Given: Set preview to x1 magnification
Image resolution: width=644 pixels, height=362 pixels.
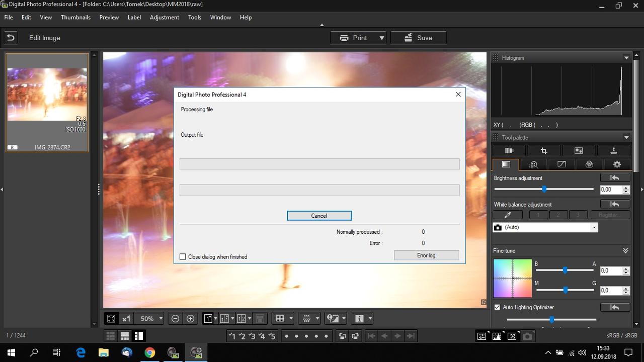Looking at the screenshot, I should 126,318.
